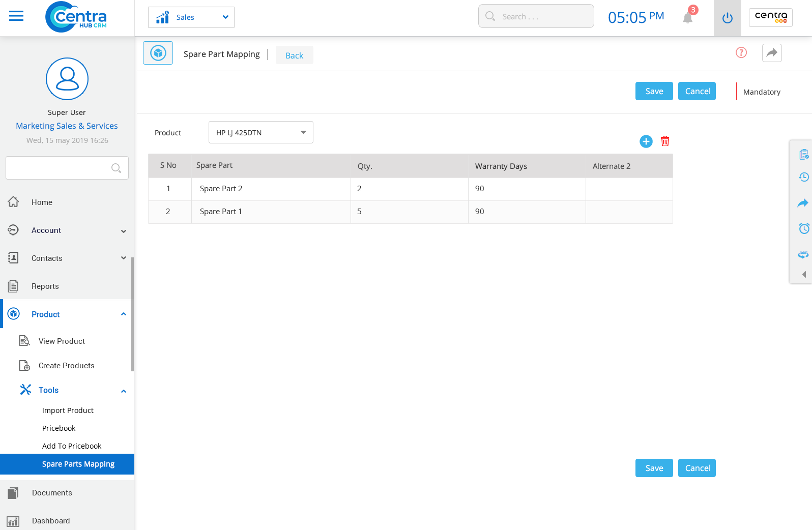Click warranty days 90 for Spare Part 2
The height and width of the screenshot is (530, 812).
point(527,189)
